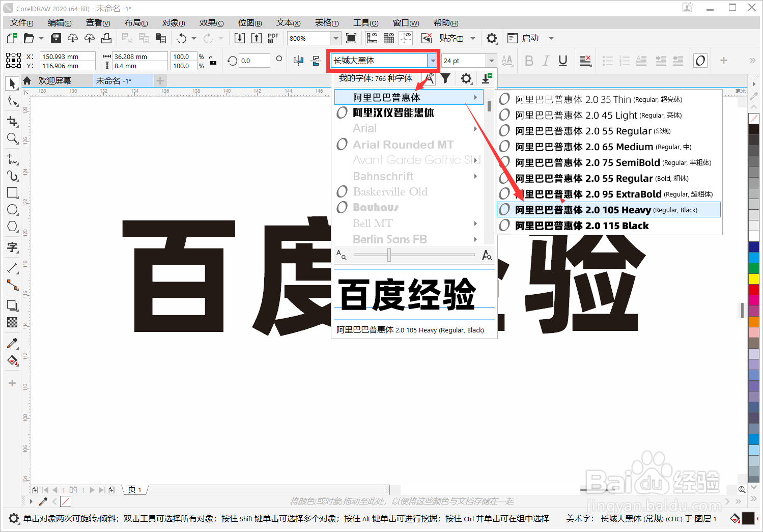The height and width of the screenshot is (532, 763).
Task: Open the Options gear in toolbar
Action: point(492,38)
